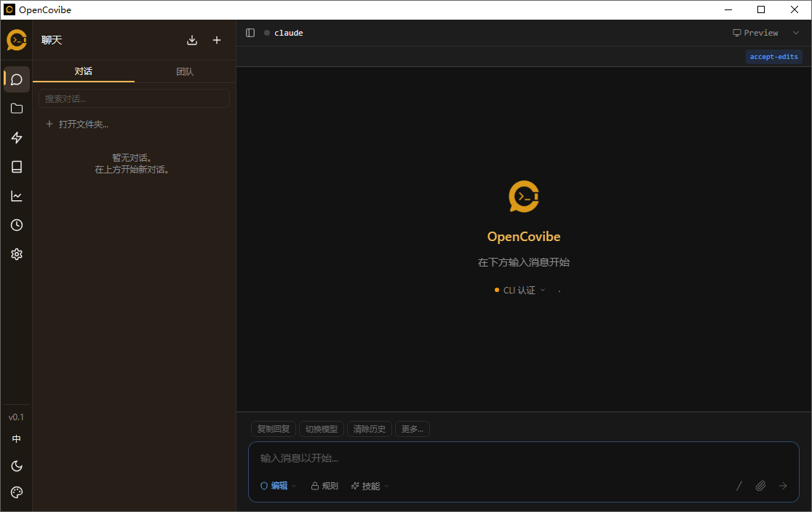Attach a file using the paperclip icon

tap(760, 486)
